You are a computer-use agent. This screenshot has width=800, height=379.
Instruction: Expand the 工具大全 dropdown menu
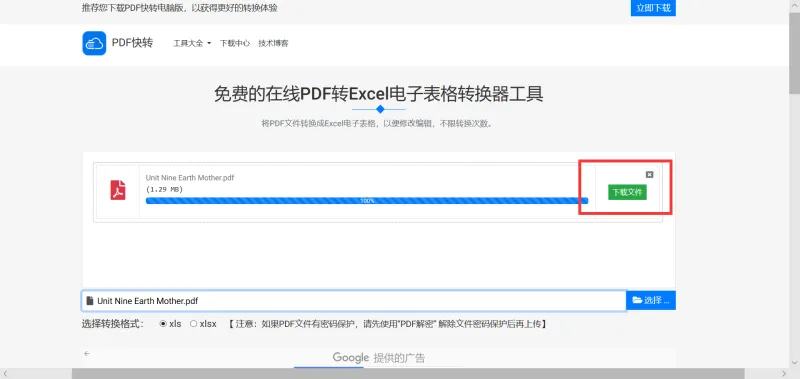(192, 43)
